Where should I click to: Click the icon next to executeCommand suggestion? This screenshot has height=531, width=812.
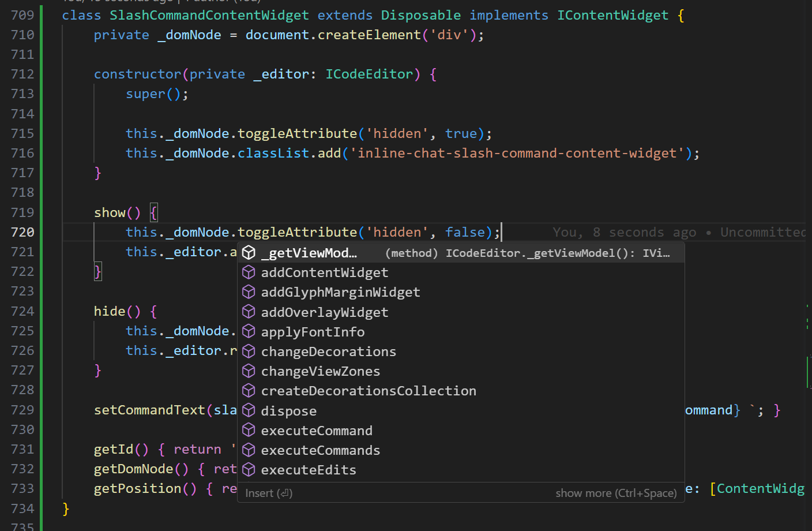(x=249, y=430)
